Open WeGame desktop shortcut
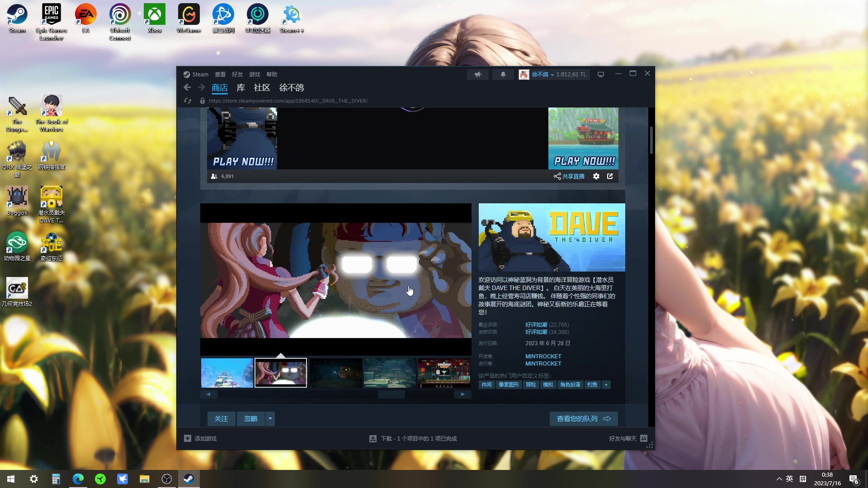868x488 pixels. pyautogui.click(x=189, y=19)
